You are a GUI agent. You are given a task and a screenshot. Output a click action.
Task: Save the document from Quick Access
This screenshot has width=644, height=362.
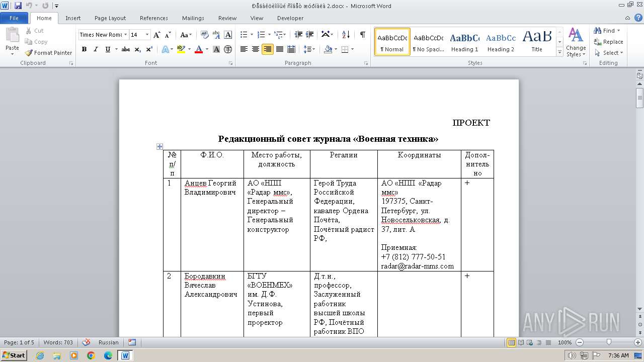tap(18, 6)
